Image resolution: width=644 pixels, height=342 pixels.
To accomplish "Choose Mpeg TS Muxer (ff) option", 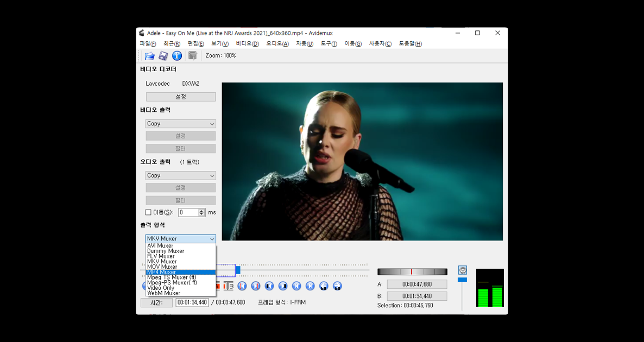I will coord(181,277).
